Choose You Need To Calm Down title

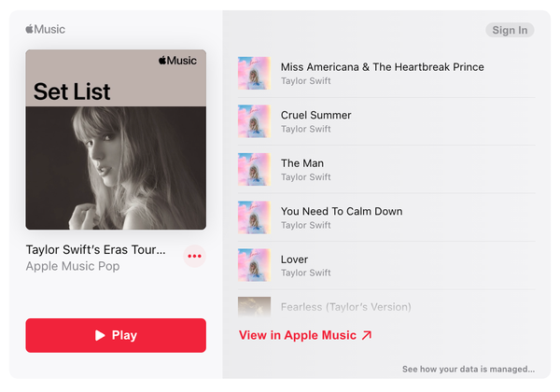(x=342, y=211)
